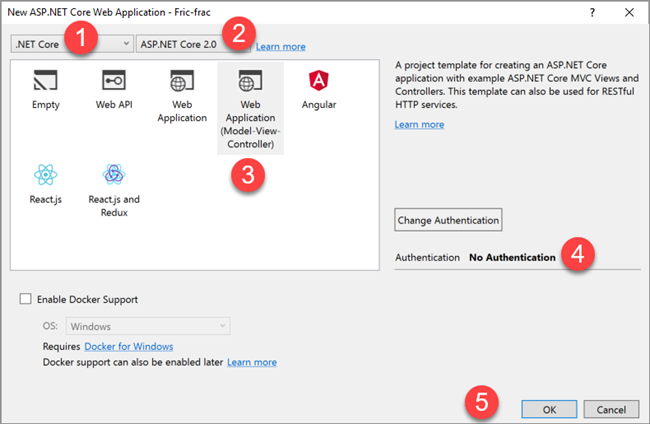The width and height of the screenshot is (650, 424).
Task: Expand the Windows OS dropdown
Action: [x=148, y=326]
